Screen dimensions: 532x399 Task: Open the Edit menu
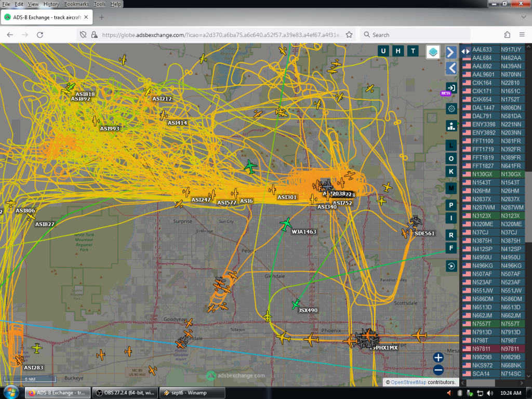click(19, 4)
